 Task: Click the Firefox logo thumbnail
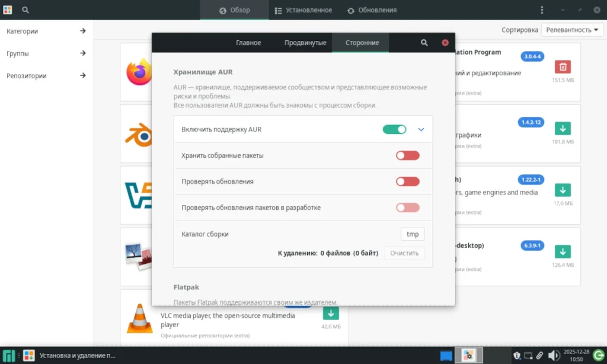139,72
